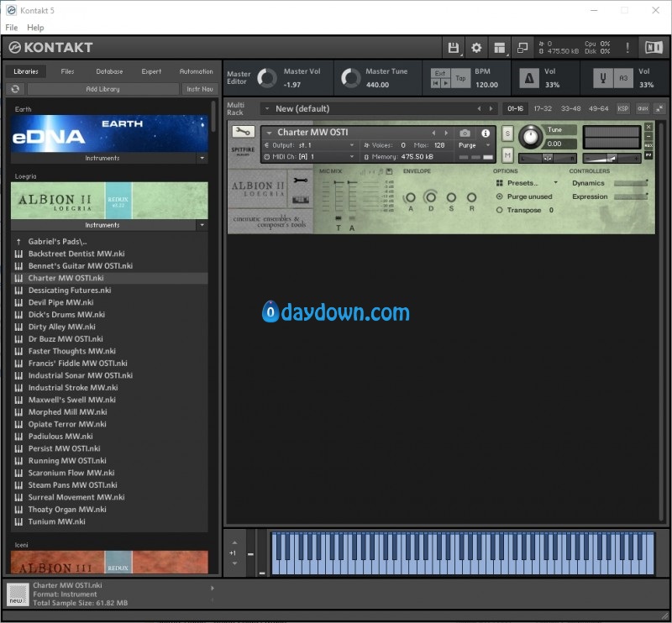The width and height of the screenshot is (672, 623).
Task: Click the NI logo icon
Action: point(654,47)
